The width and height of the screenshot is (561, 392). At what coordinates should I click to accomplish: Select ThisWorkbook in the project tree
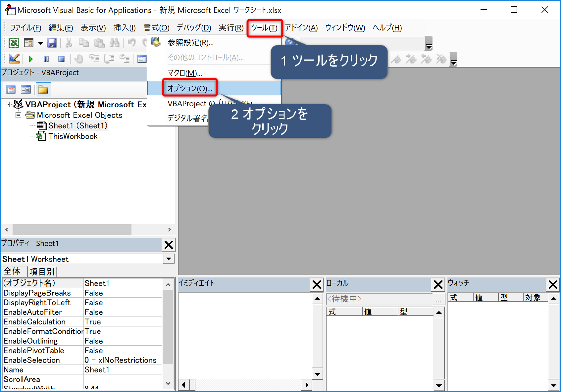click(73, 136)
